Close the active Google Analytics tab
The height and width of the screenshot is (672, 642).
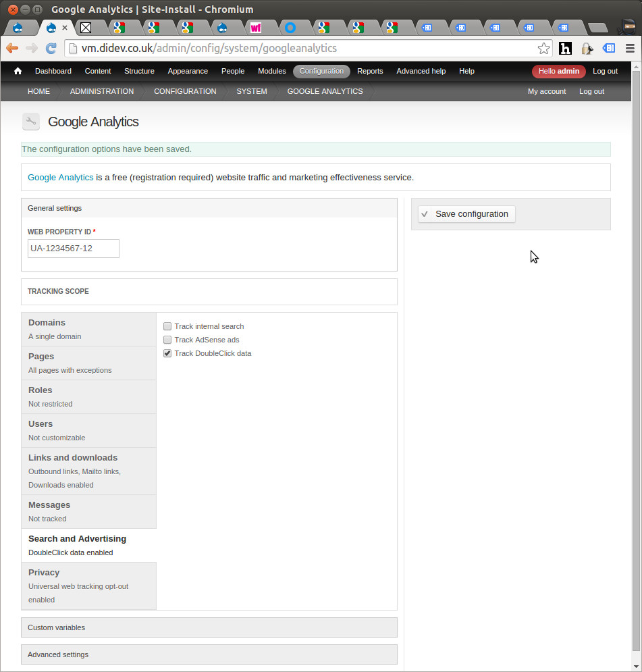pos(65,28)
